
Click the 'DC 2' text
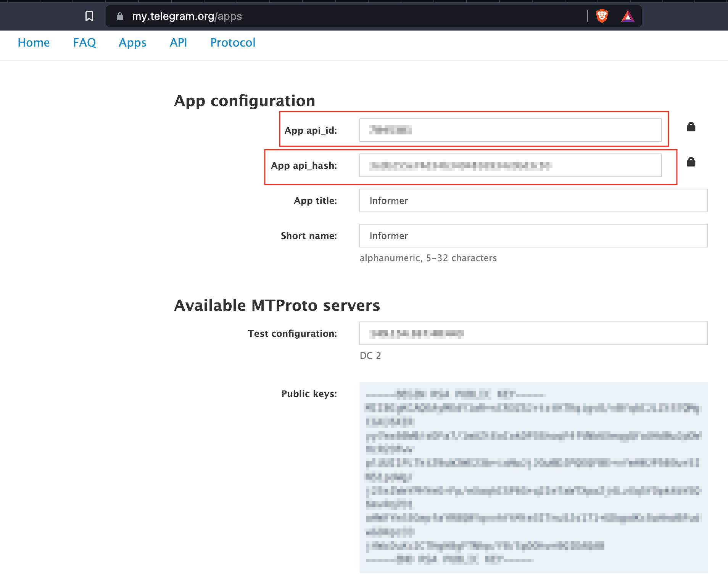(370, 356)
